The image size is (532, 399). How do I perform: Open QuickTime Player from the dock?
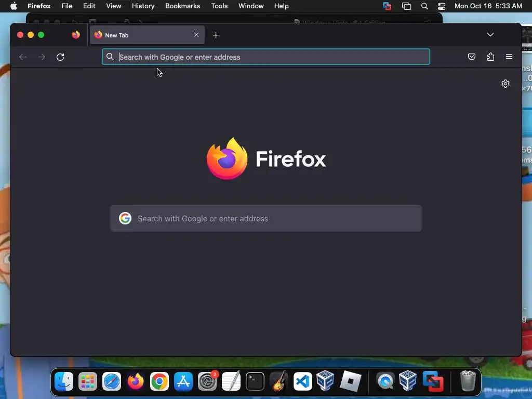point(385,381)
